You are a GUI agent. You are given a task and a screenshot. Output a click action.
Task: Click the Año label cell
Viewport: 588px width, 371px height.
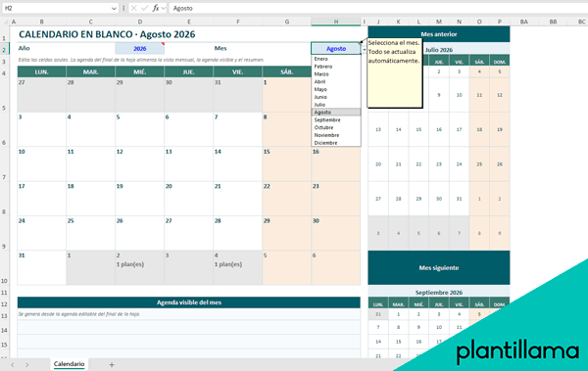coord(67,48)
